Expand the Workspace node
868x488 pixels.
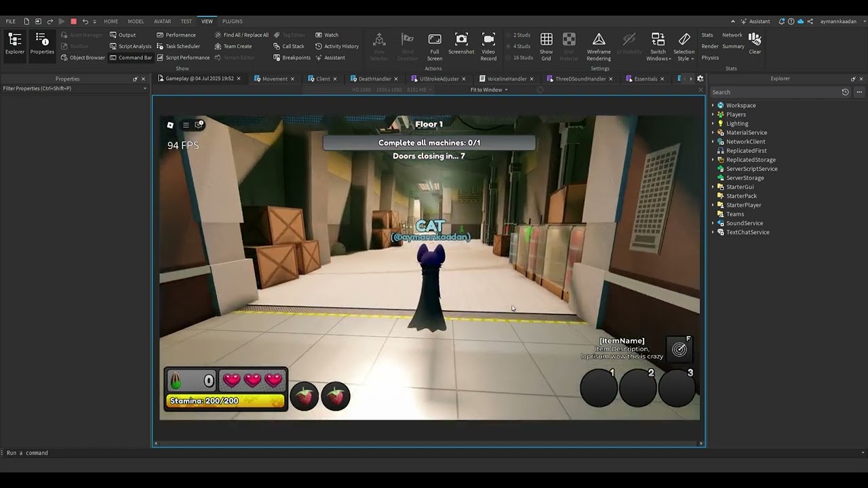tap(713, 105)
